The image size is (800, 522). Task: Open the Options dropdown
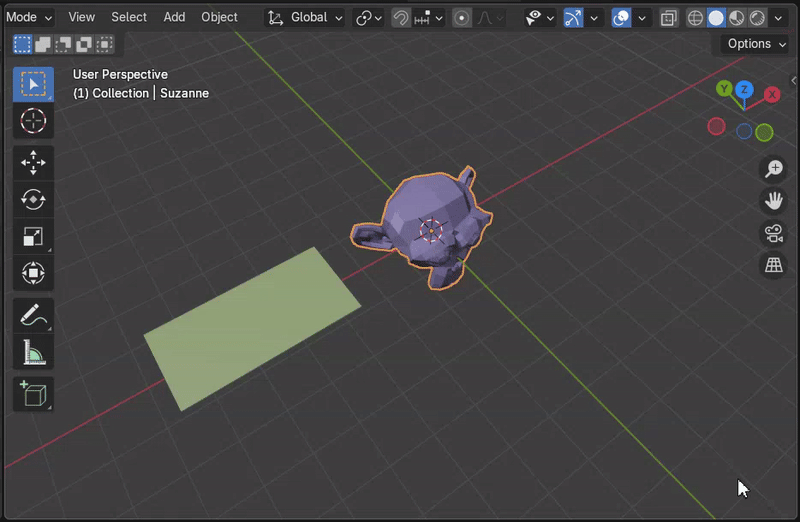756,44
